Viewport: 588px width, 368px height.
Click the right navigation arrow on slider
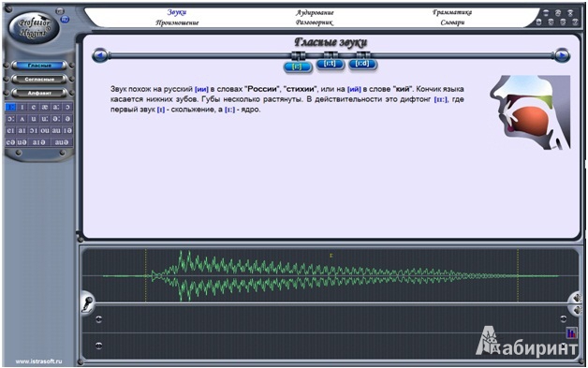562,55
